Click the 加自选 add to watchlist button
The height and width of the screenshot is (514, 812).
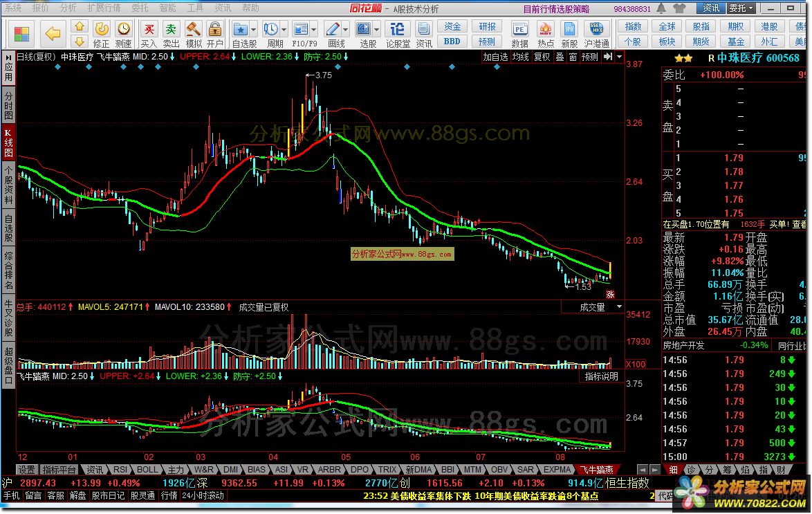coord(496,57)
